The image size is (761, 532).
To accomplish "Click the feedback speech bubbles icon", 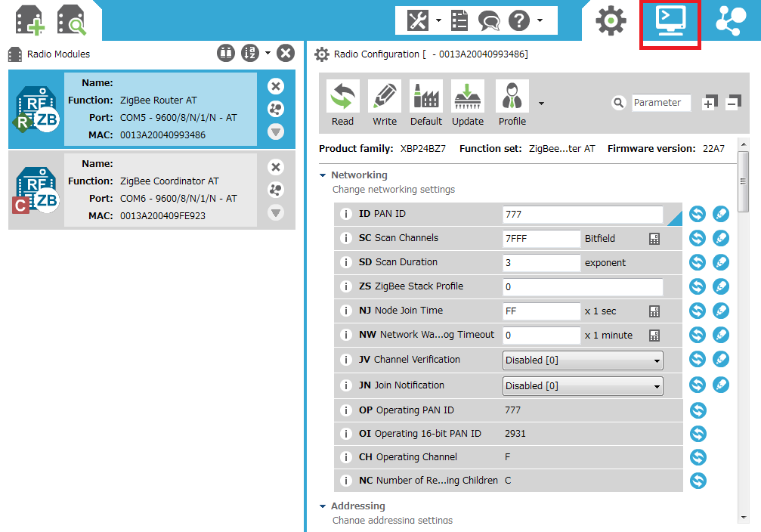I will tap(489, 21).
